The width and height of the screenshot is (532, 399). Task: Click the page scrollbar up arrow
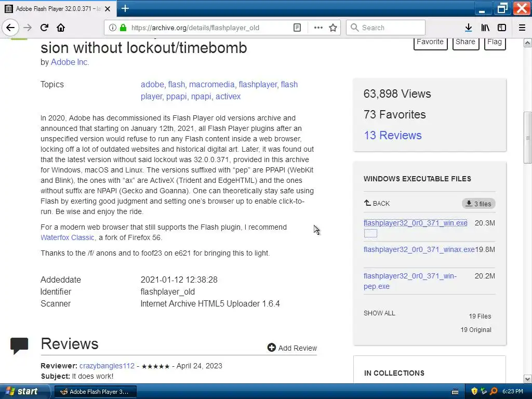pyautogui.click(x=527, y=43)
